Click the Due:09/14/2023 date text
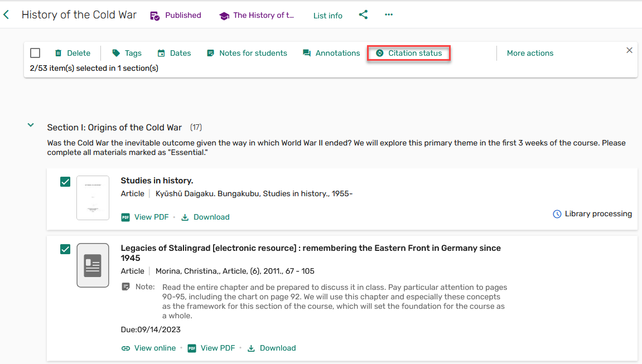642x364 pixels. pyautogui.click(x=151, y=329)
